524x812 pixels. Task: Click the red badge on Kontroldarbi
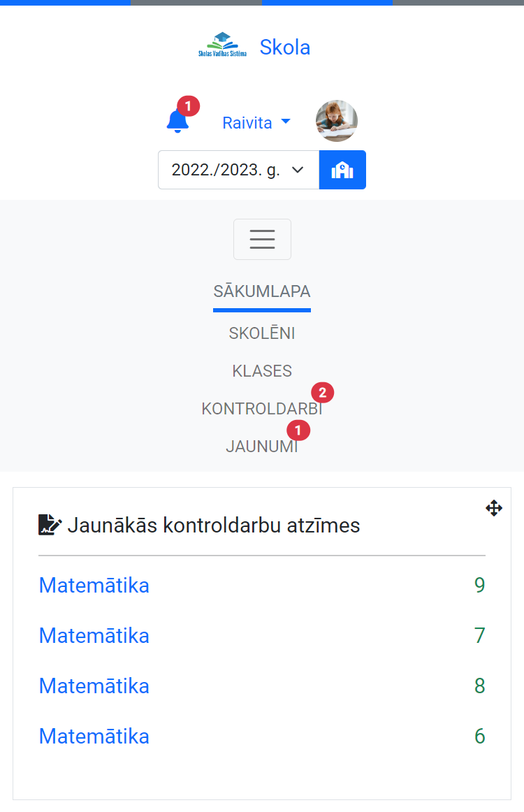click(x=322, y=392)
